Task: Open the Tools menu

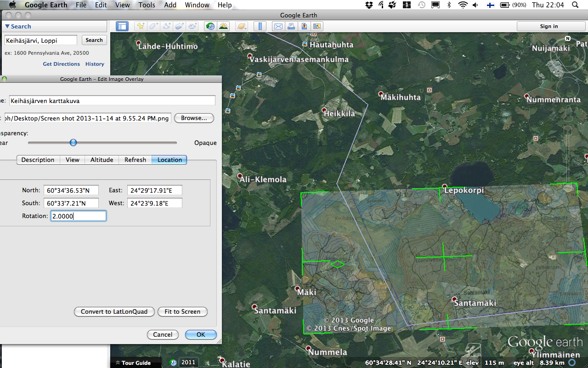Action: (x=147, y=5)
